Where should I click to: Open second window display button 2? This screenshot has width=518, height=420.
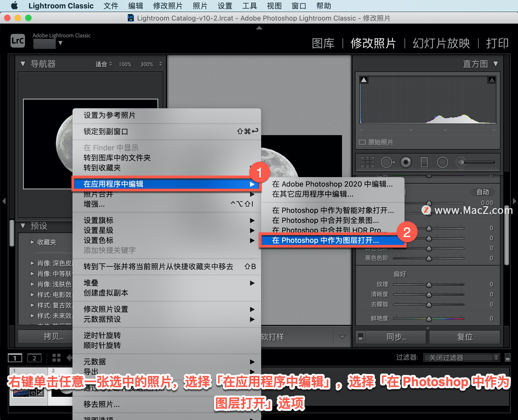click(x=34, y=358)
